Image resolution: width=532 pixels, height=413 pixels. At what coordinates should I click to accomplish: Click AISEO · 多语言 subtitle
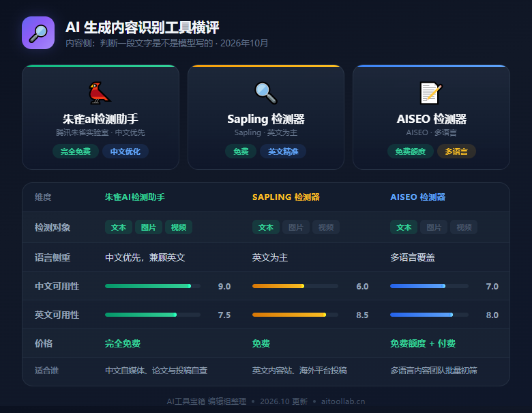coord(431,132)
